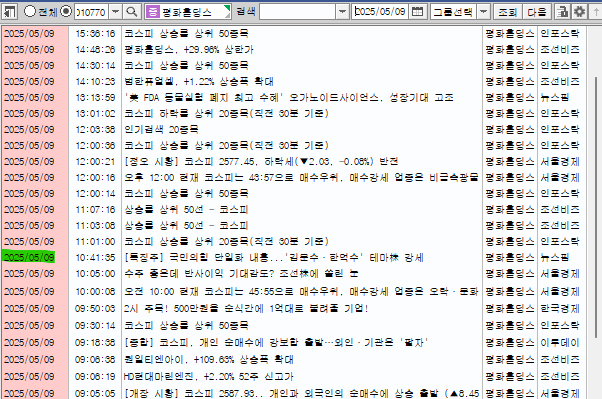Open 15:36:16 '코스피 상승률 상위 50종목' news
The height and width of the screenshot is (399, 602).
click(x=186, y=33)
